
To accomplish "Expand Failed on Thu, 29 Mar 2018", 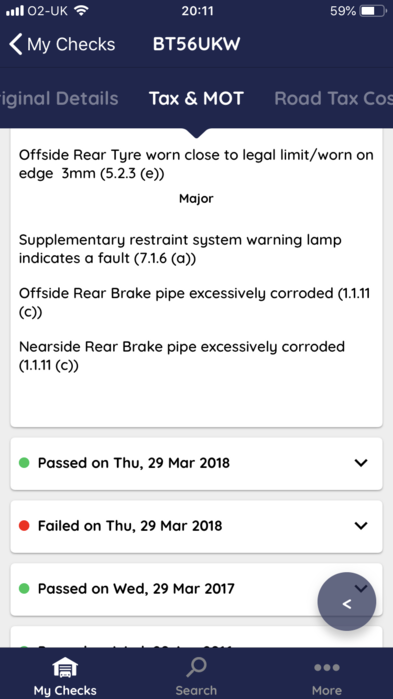I will pyautogui.click(x=196, y=526).
